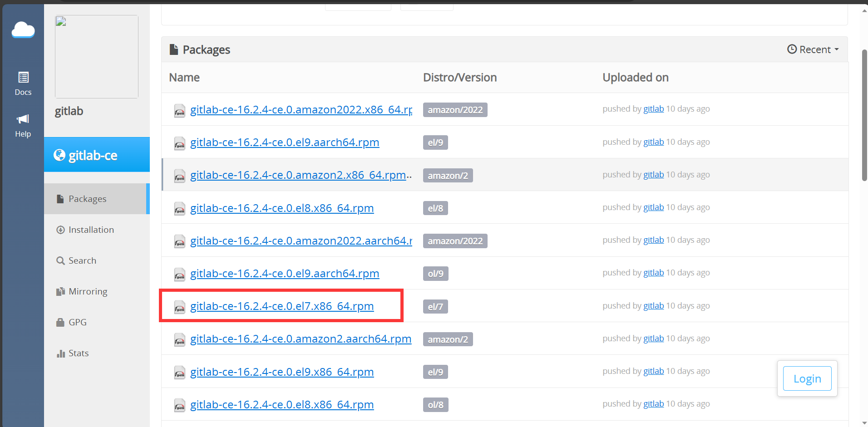Click rpm icon of amazon2022.x86_64 package
Image resolution: width=868 pixels, height=427 pixels.
pyautogui.click(x=180, y=111)
